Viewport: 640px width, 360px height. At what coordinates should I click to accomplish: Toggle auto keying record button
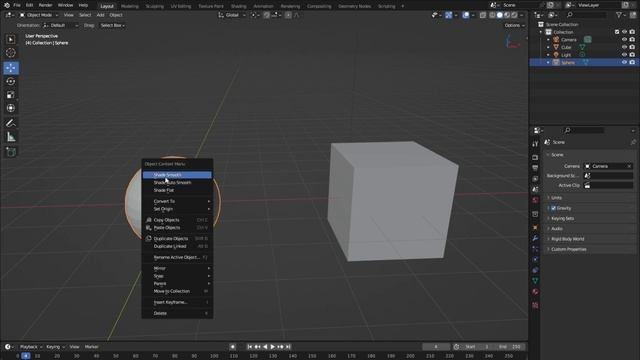click(233, 347)
